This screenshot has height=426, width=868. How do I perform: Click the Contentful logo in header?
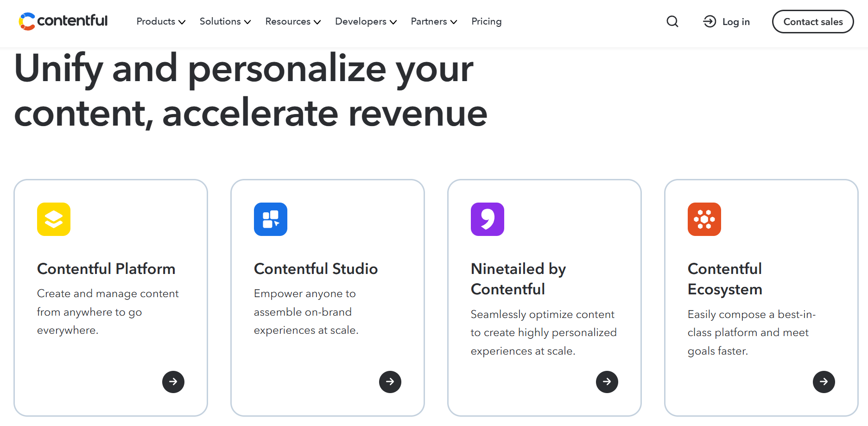[x=63, y=21]
